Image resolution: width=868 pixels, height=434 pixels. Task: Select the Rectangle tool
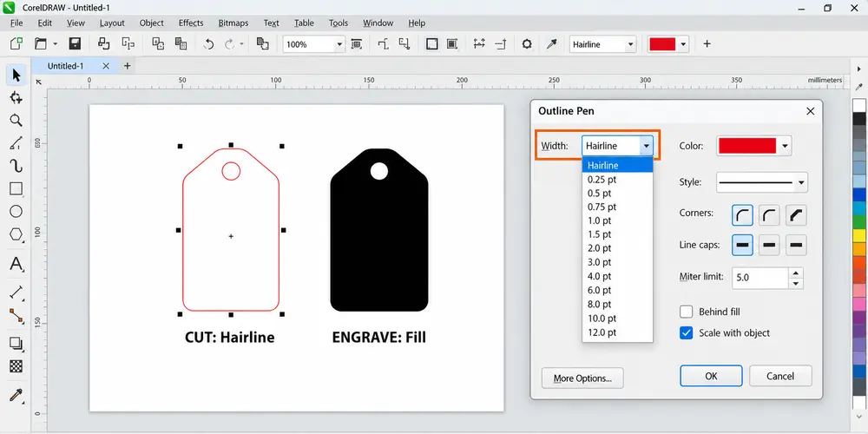[16, 188]
